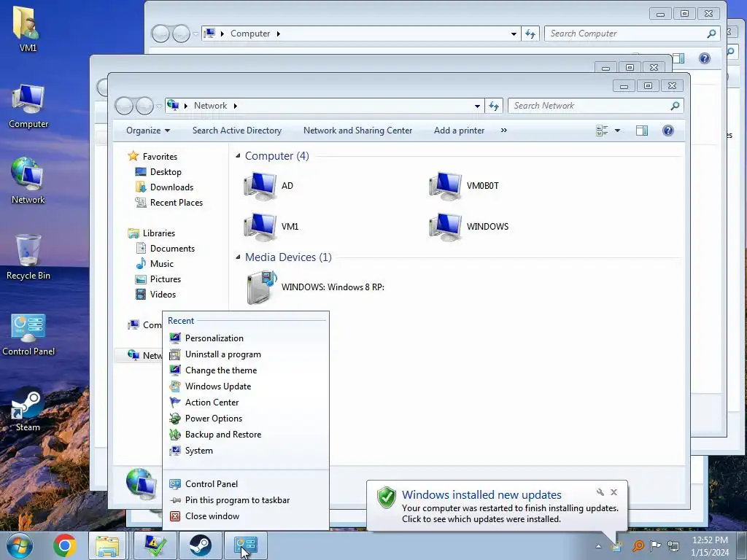Image resolution: width=747 pixels, height=560 pixels.
Task: Open the Windows Start button
Action: (x=20, y=545)
